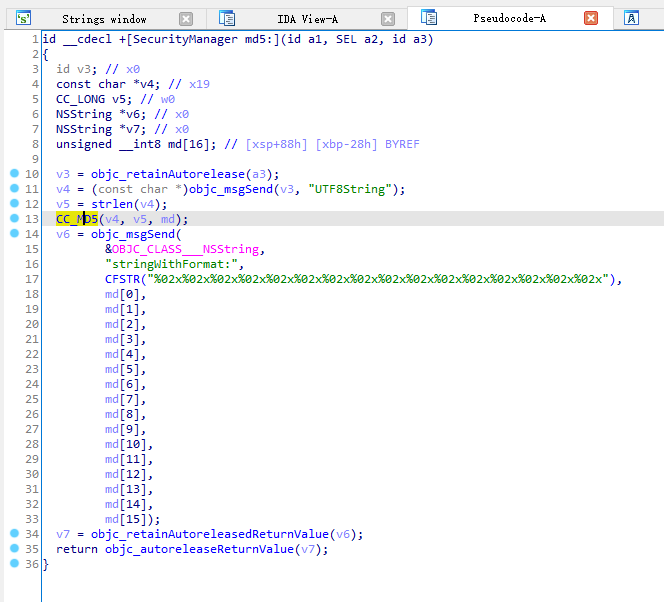Click the Pseudocode-A document icon
Viewport: 664px width, 602px height.
point(429,18)
